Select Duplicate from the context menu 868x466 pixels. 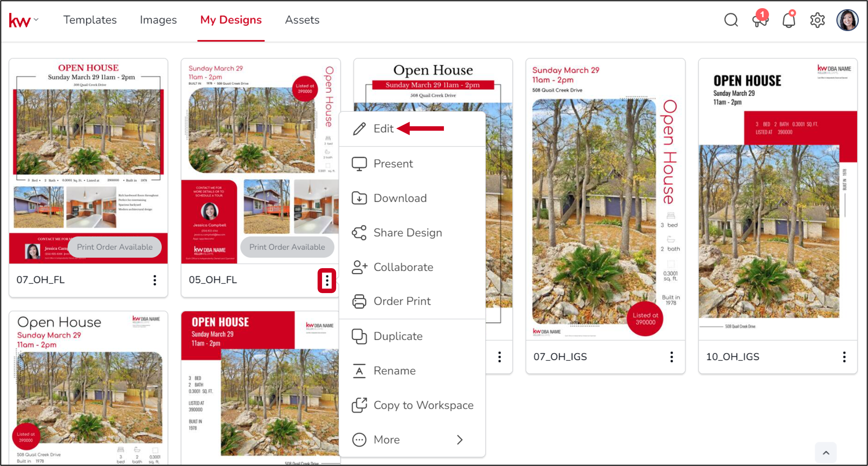pyautogui.click(x=398, y=336)
